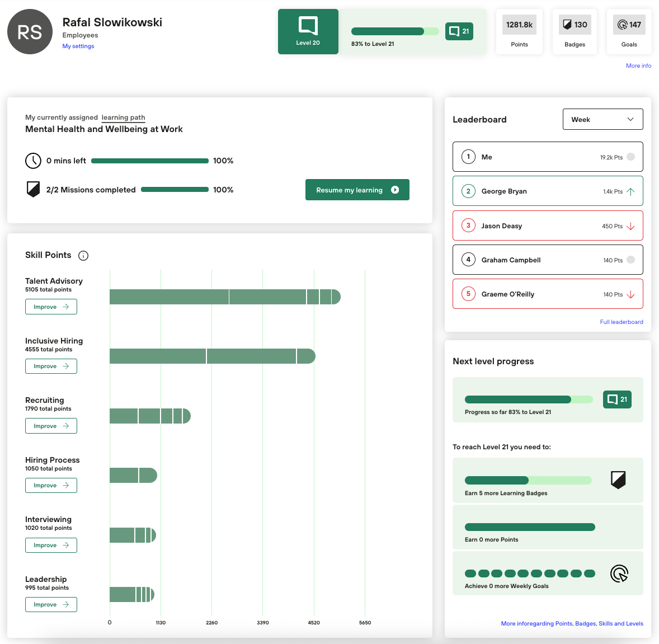Click the Badges shield icon in header
Viewport: 659px width, 644px height.
pos(567,25)
